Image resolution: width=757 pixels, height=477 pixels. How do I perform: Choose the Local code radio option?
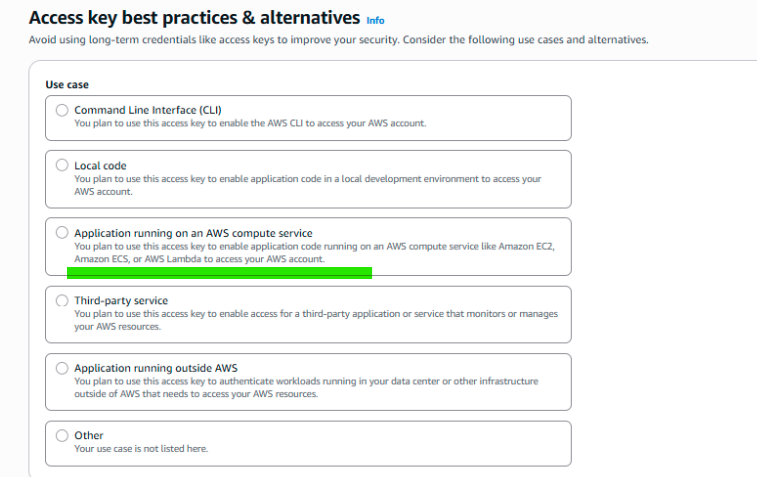pos(63,165)
